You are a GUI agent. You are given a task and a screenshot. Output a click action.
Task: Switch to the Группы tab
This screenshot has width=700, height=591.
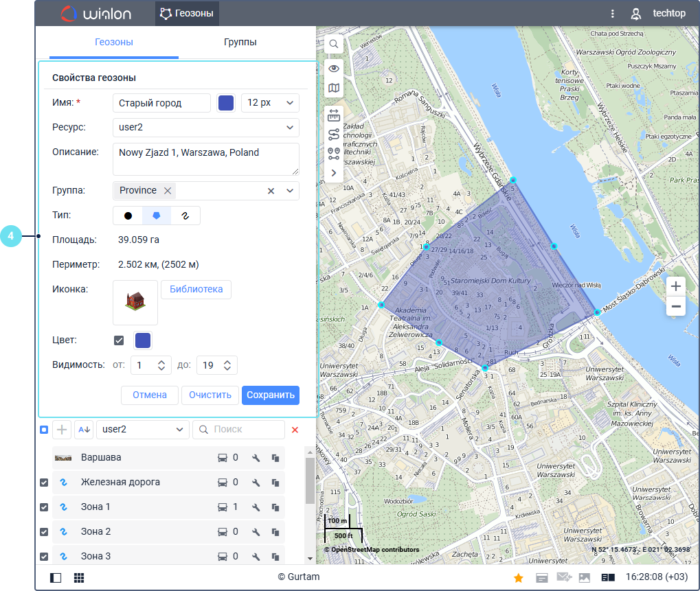click(x=240, y=43)
